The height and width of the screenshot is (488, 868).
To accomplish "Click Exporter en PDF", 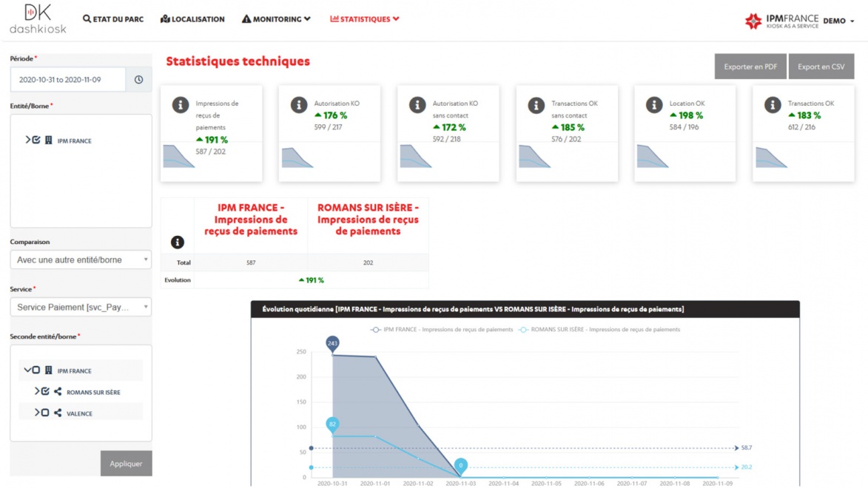I will (x=750, y=67).
